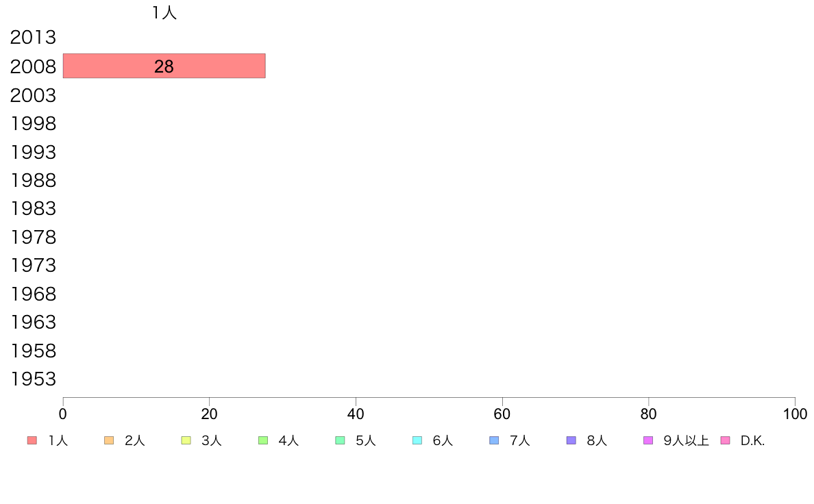Click the D.K. legend text
814x504 pixels.
pos(752,441)
